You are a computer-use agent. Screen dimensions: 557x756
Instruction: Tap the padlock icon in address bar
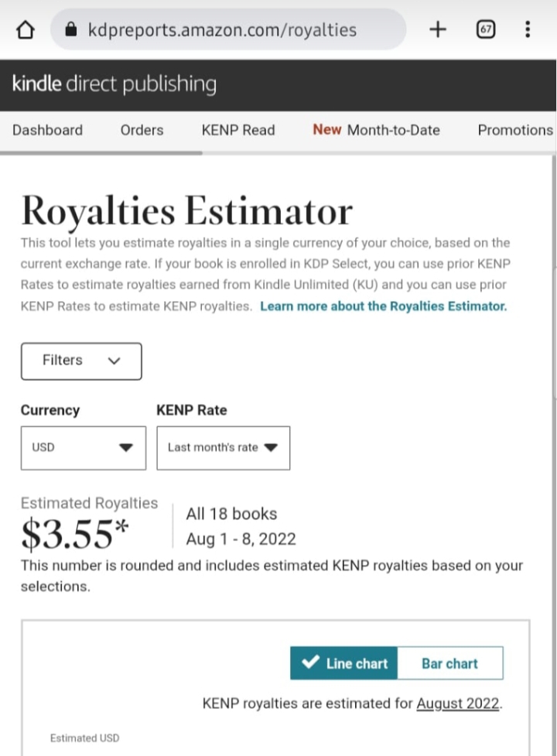71,29
